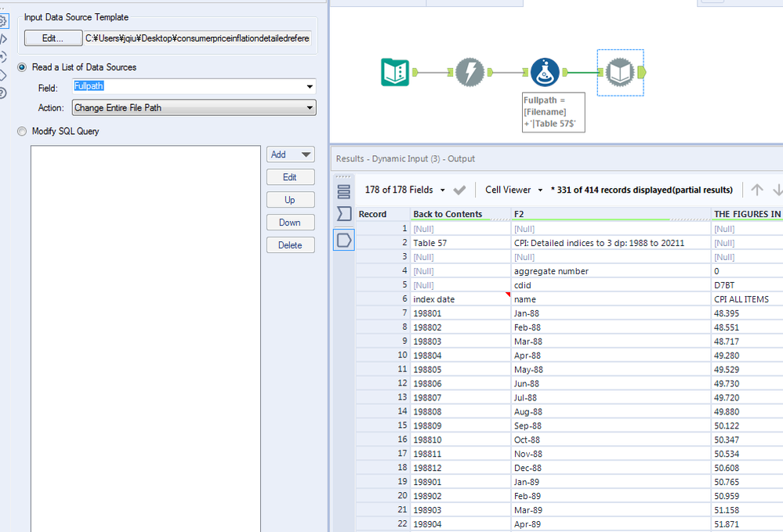This screenshot has width=783, height=532.
Task: Click the Jan-88 cell
Action: 611,313
